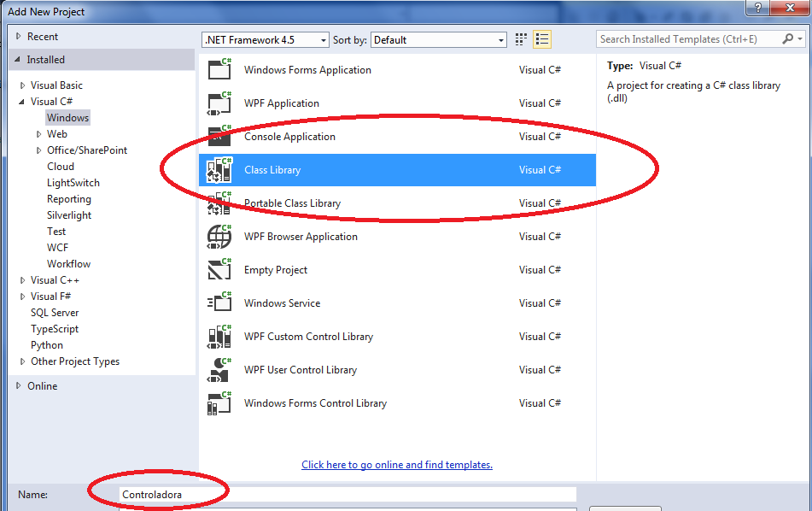Select the Windows category under Visual C#
This screenshot has width=812, height=511.
[x=67, y=118]
